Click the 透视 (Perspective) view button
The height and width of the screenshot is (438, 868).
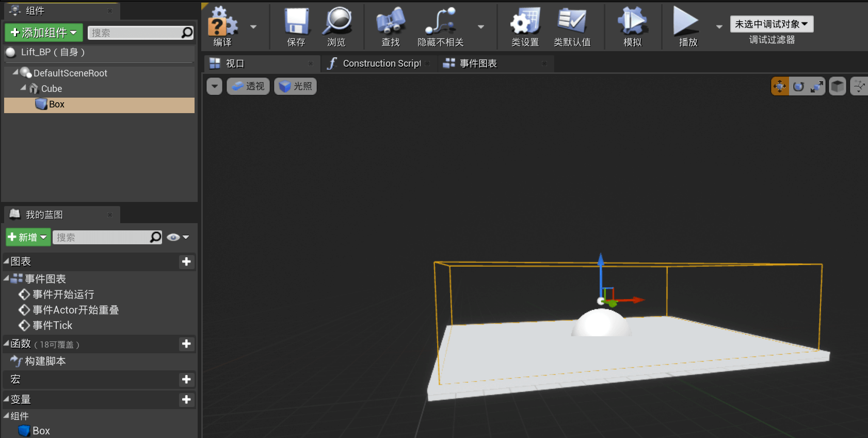pos(248,86)
